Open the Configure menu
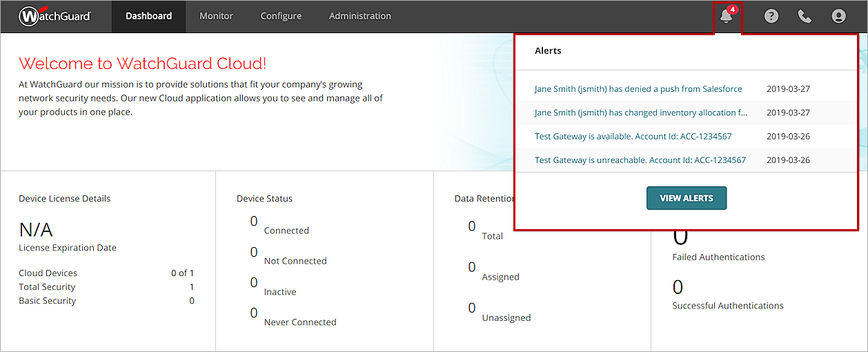 click(x=281, y=16)
